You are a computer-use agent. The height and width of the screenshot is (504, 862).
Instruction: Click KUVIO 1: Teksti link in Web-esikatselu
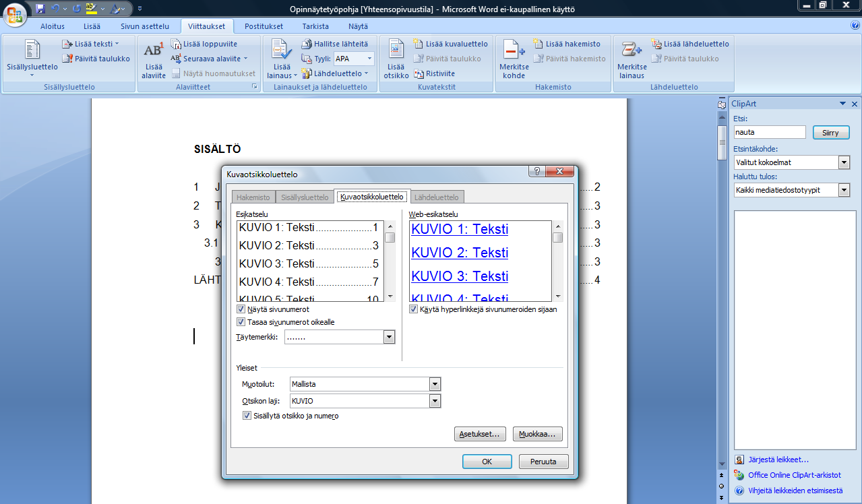tap(460, 229)
